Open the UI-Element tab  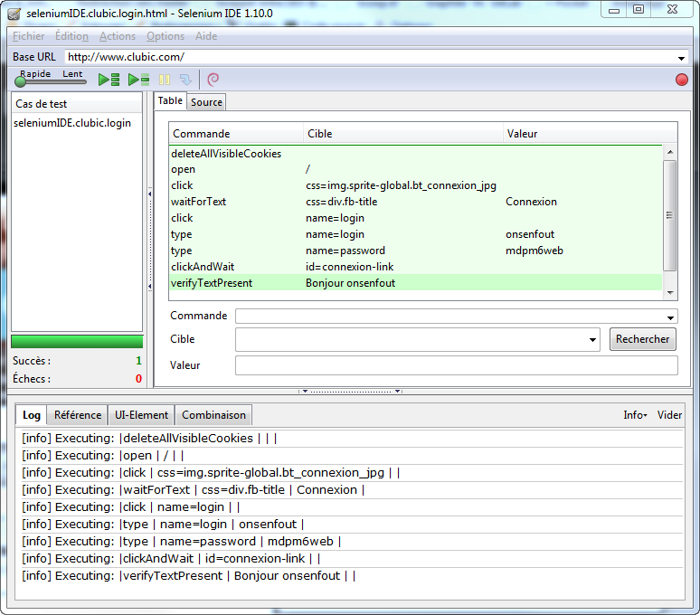point(141,415)
